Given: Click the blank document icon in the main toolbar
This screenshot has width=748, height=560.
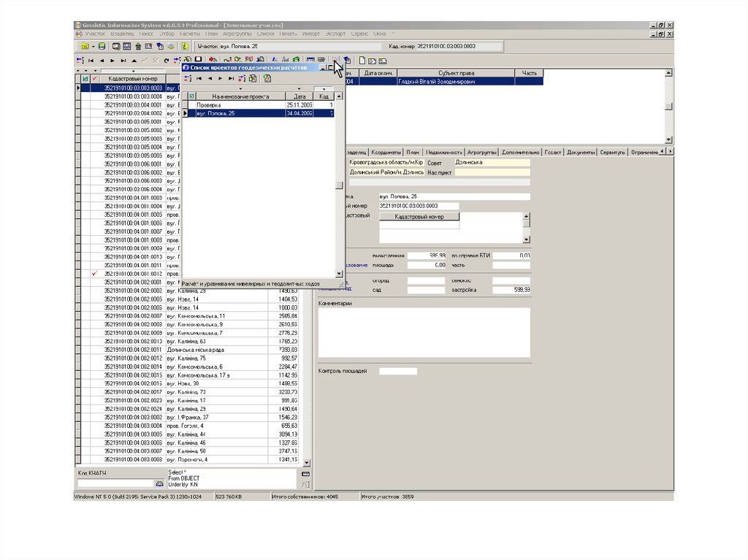Looking at the screenshot, I should 362,60.
